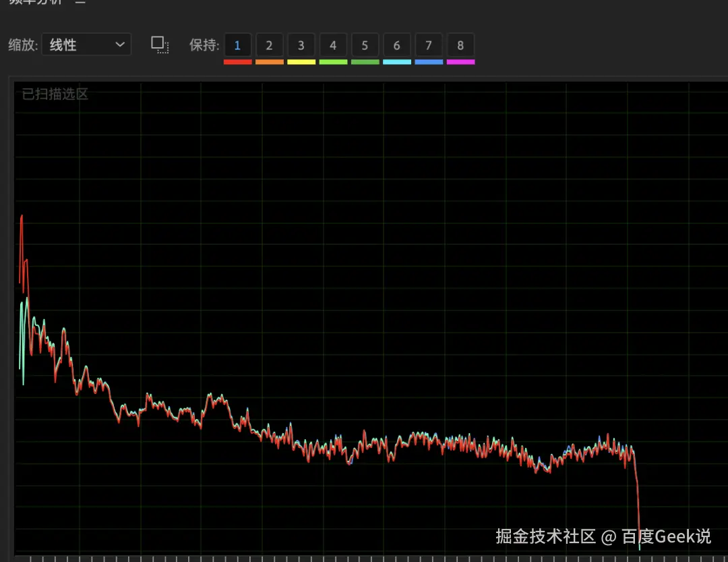Toggle hold button 8

coord(460,45)
